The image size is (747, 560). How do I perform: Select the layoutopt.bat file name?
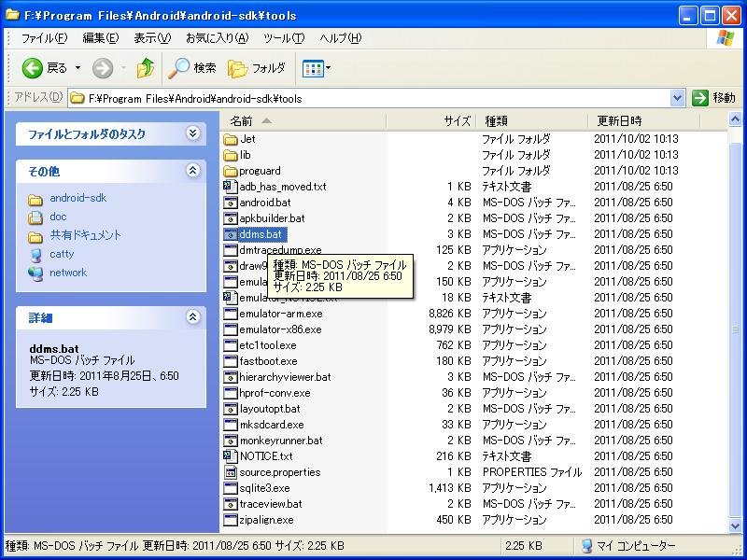(270, 409)
